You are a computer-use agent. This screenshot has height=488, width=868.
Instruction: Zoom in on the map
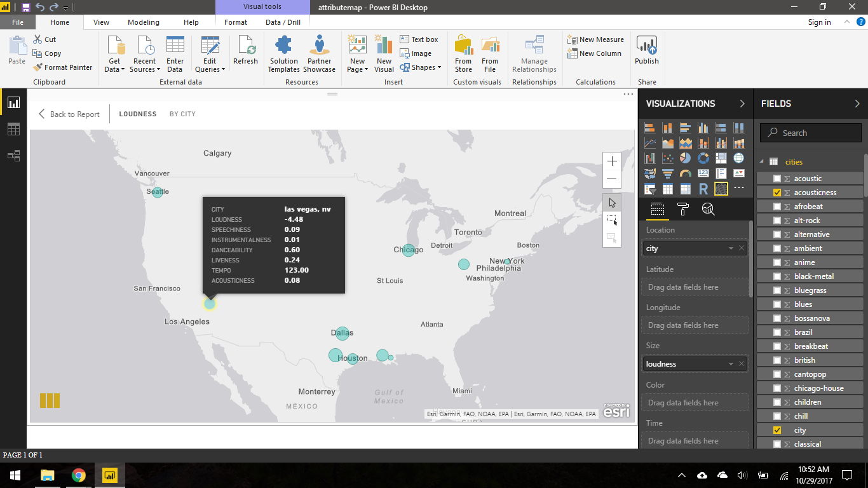pyautogui.click(x=612, y=161)
